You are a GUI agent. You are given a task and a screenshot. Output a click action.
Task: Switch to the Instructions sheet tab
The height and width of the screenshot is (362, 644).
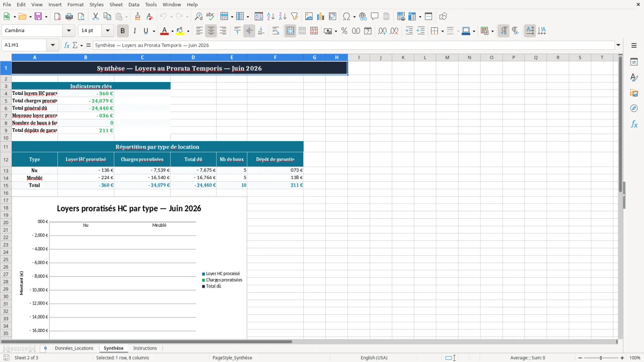coord(145,348)
